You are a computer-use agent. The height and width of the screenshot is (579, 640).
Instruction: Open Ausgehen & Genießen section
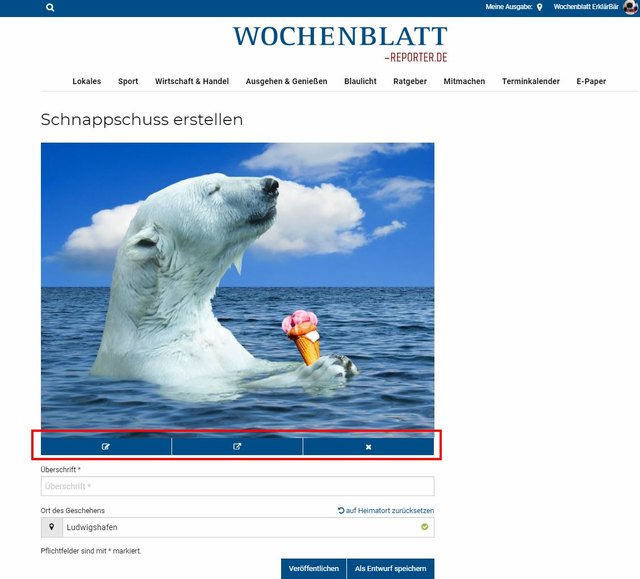coord(287,81)
